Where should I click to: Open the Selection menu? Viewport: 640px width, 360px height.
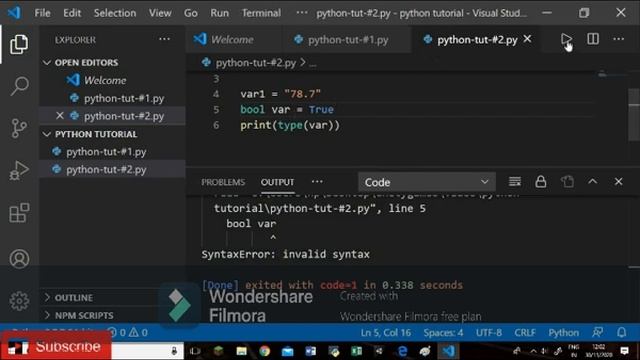[x=115, y=13]
